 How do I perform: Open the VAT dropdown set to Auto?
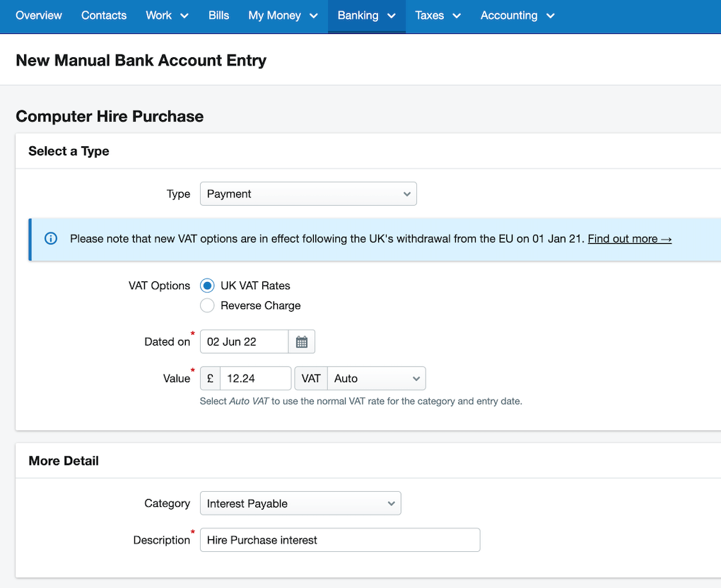pyautogui.click(x=376, y=378)
